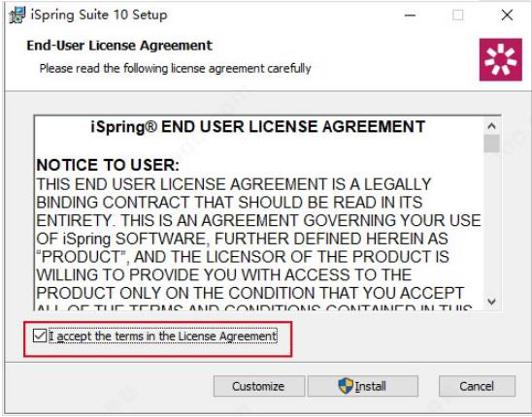This screenshot has width=532, height=417.
Task: Click the 'I accept the terms' label
Action: pyautogui.click(x=163, y=336)
